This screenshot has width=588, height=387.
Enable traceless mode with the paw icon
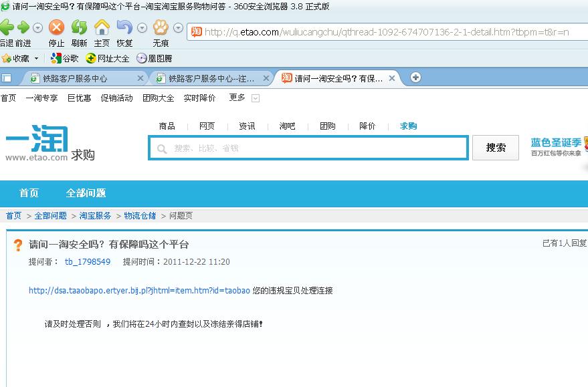(x=161, y=27)
